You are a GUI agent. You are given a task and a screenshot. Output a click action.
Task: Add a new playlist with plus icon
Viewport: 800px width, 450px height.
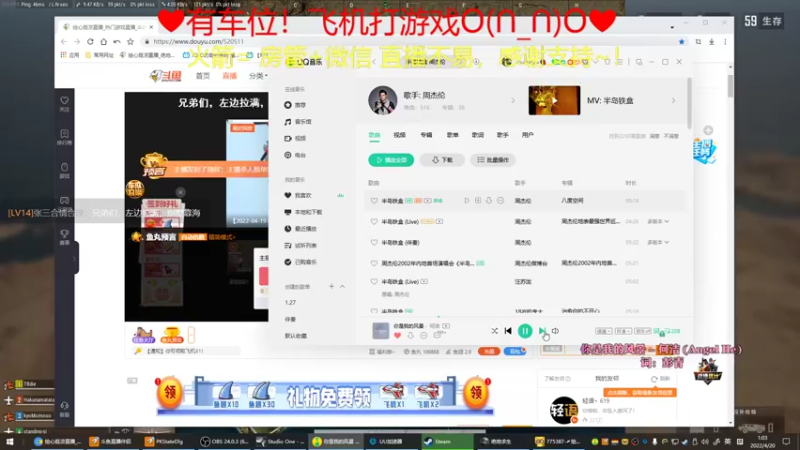pyautogui.click(x=332, y=287)
